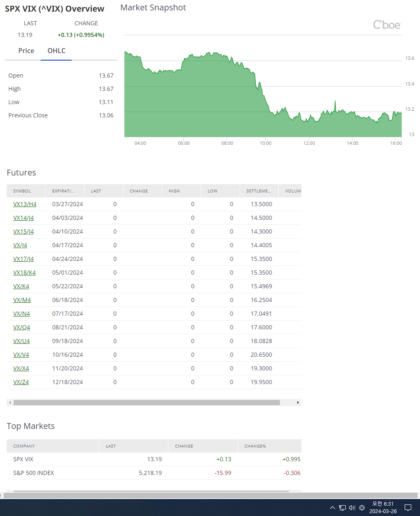This screenshot has height=516, width=420.
Task: Sort futures by the HIGH column header
Action: point(182,191)
